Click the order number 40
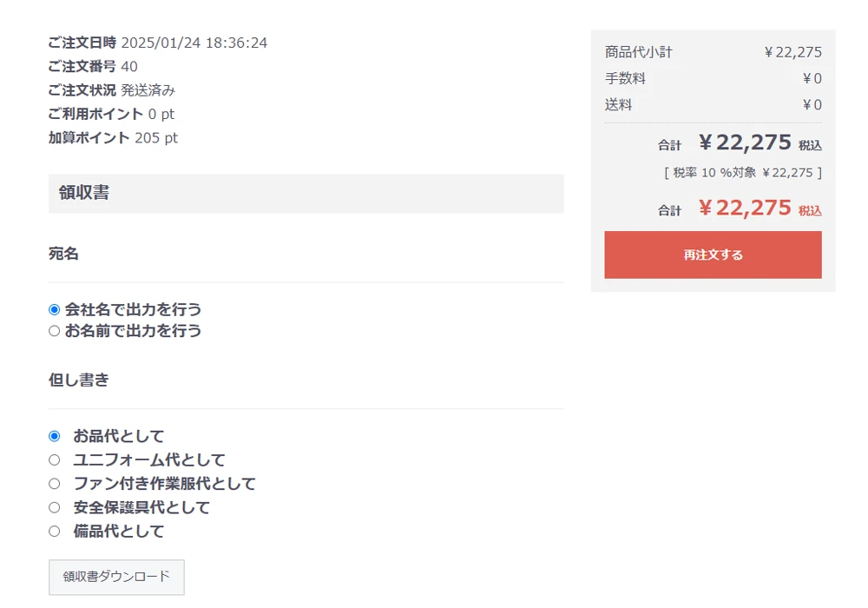 pos(129,67)
